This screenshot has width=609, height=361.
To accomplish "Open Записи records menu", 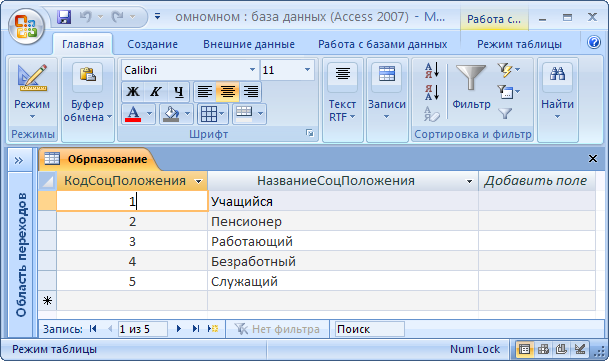I will point(387,92).
